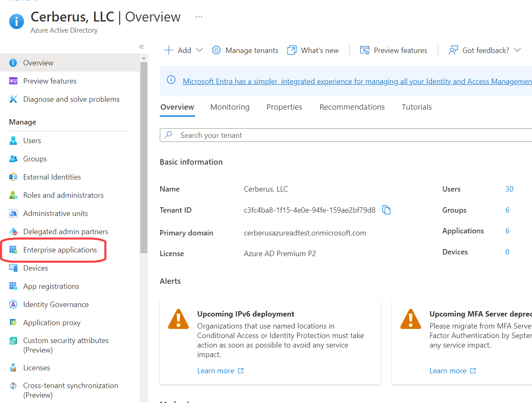Screen dimensions: 532x403
Task: Click the Users person icon in sidebar
Action: coord(13,141)
